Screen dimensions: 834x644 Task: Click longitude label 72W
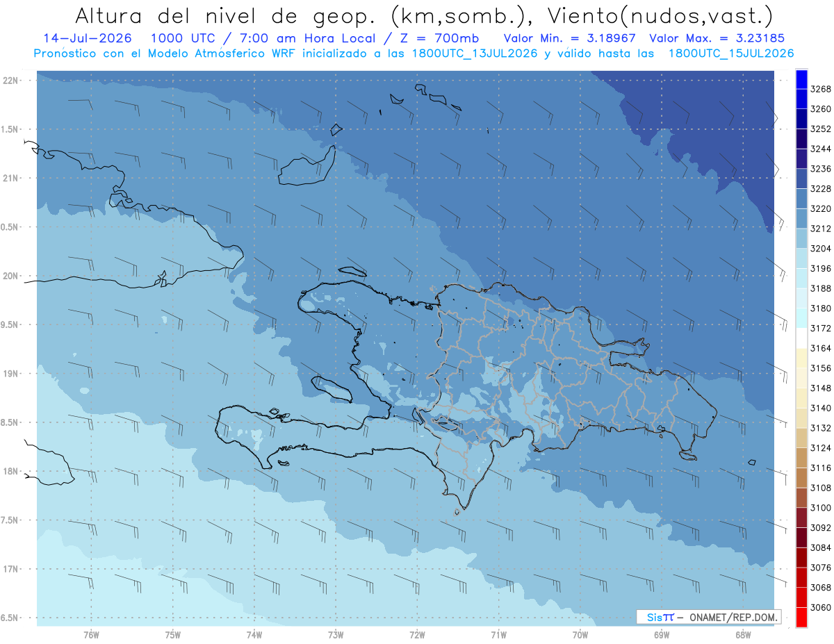coord(417,635)
